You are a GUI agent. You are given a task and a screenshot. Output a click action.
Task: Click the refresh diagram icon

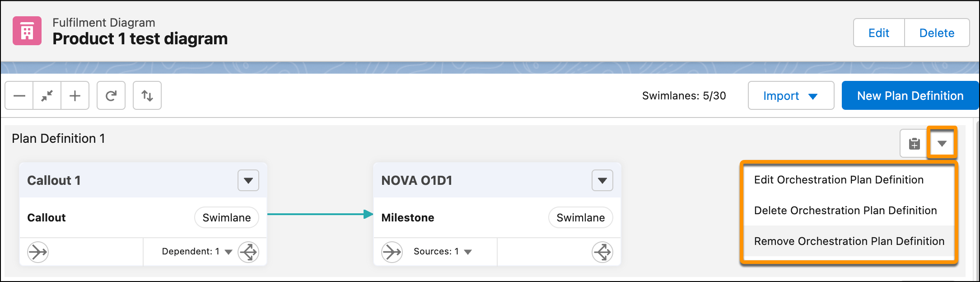pos(111,96)
